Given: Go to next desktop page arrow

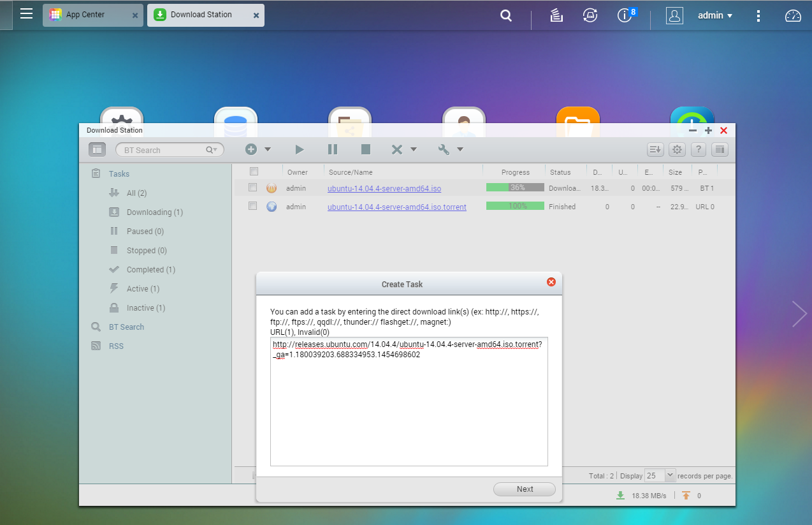Looking at the screenshot, I should tap(799, 314).
